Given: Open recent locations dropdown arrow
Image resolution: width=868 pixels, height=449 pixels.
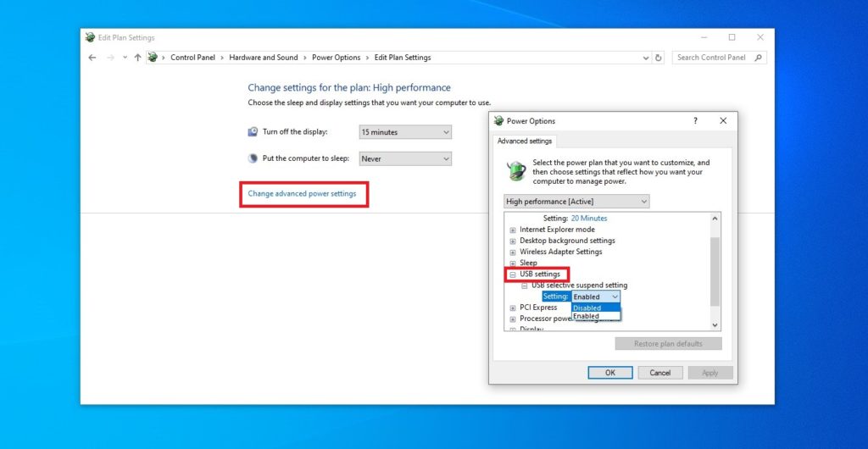Looking at the screenshot, I should (125, 58).
